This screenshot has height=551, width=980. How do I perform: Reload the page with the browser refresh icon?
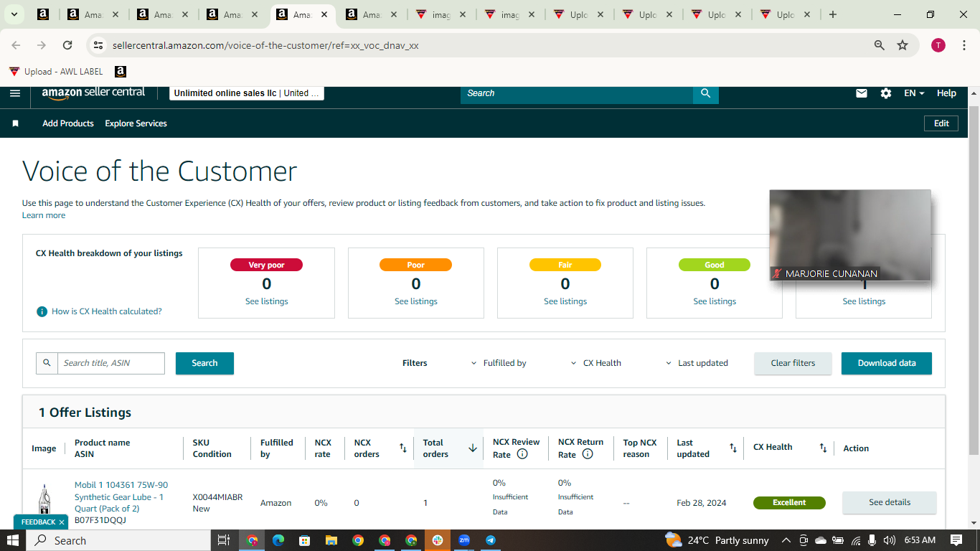(67, 45)
